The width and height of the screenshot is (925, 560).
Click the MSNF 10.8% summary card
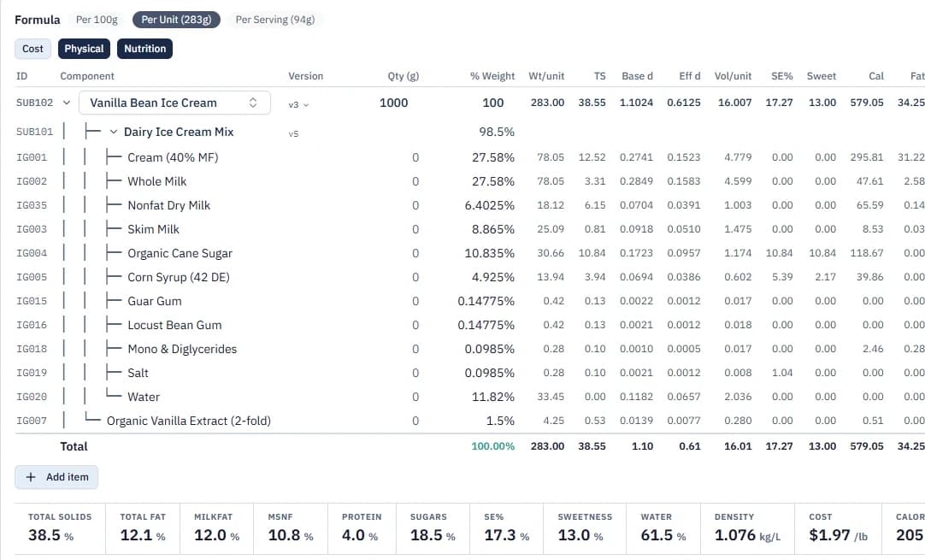[x=291, y=528]
